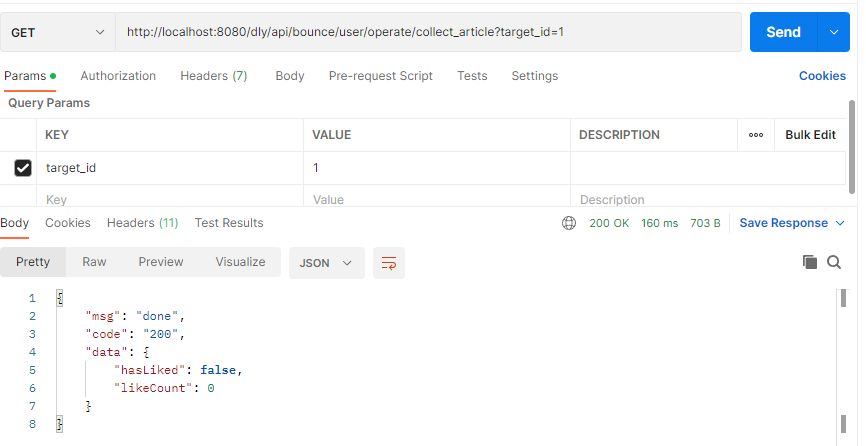Open the Headers (7) request tab
Screen dimensions: 866x446
213,76
